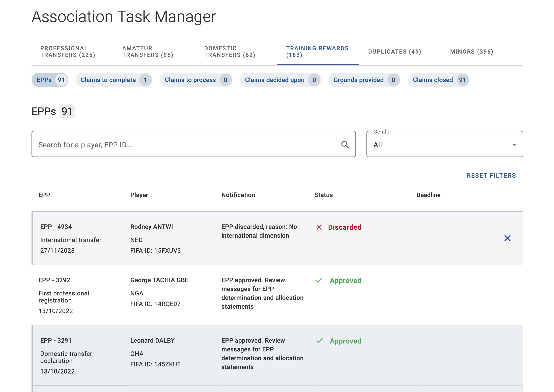Select Claims closed 91 chip
This screenshot has width=554, height=392.
pos(439,80)
